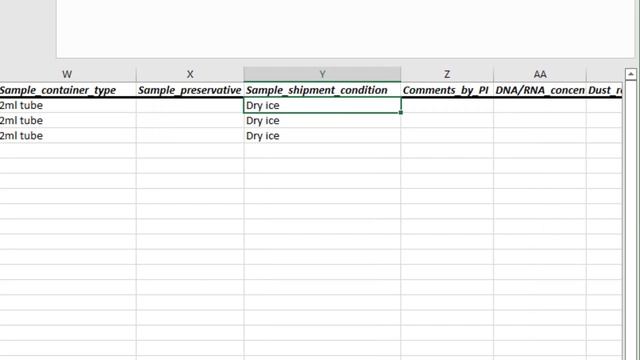Click the vertical scrollbar track
Viewport: 640px width, 360px height.
631,220
